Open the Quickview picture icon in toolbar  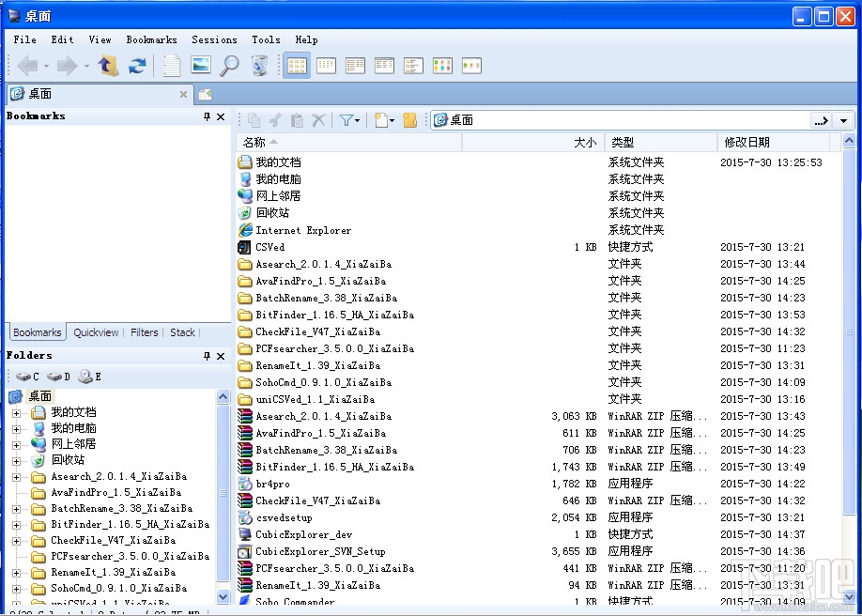[201, 65]
